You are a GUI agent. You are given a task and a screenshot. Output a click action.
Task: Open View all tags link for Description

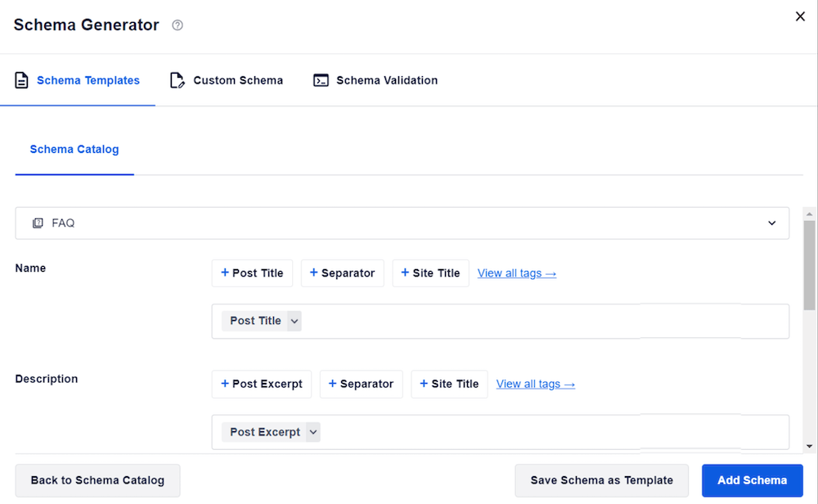click(x=535, y=384)
